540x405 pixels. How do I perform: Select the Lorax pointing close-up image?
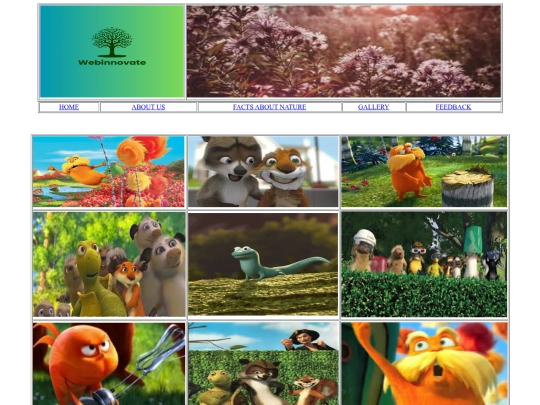425,364
